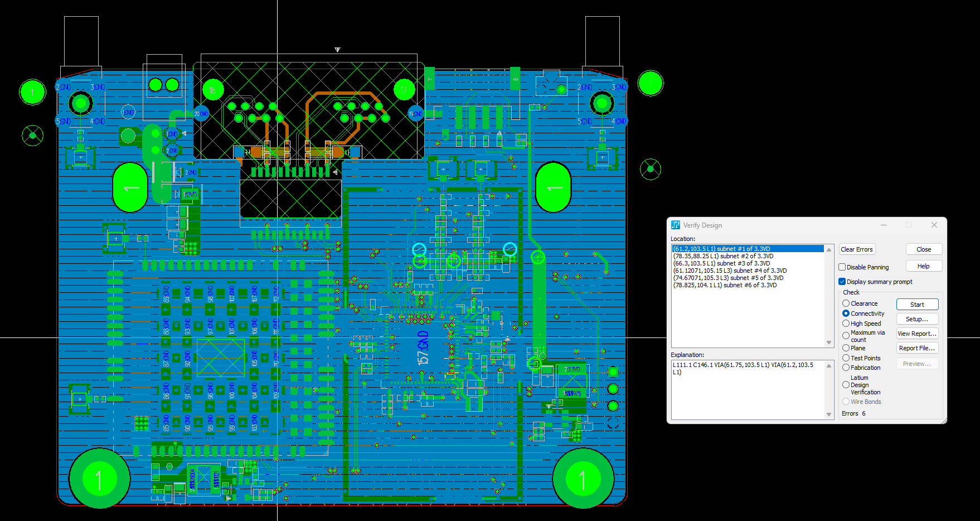980x521 pixels.
Task: Select the Test Points radio button
Action: click(x=846, y=358)
